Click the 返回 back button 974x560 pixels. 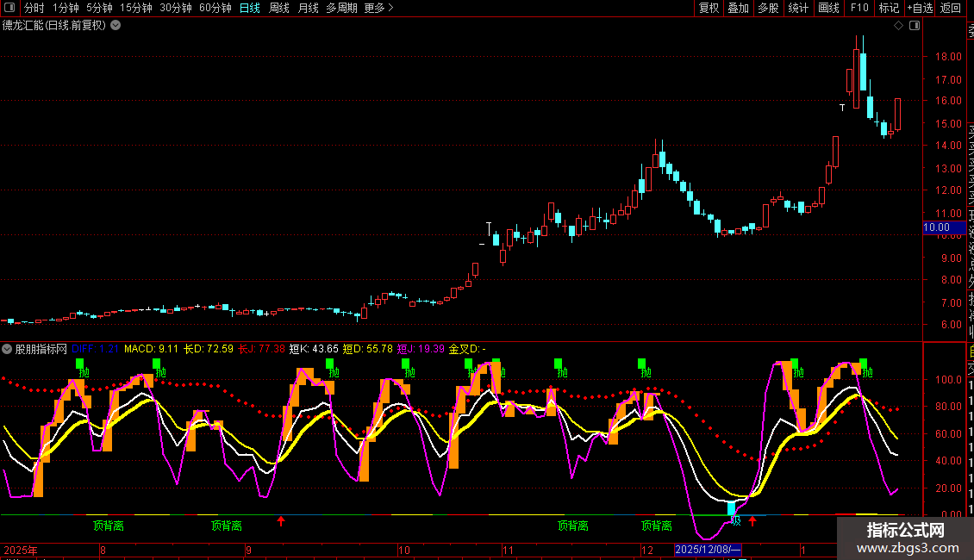coord(951,8)
